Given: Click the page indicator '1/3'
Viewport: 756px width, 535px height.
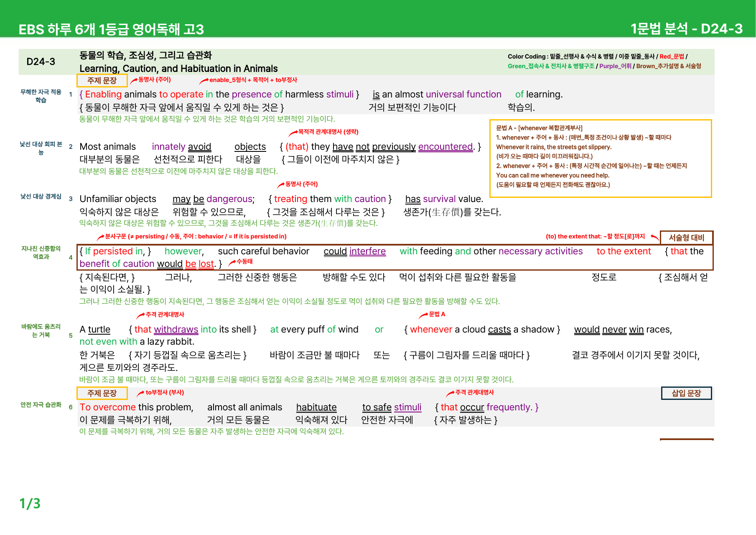Looking at the screenshot, I should 30,503.
